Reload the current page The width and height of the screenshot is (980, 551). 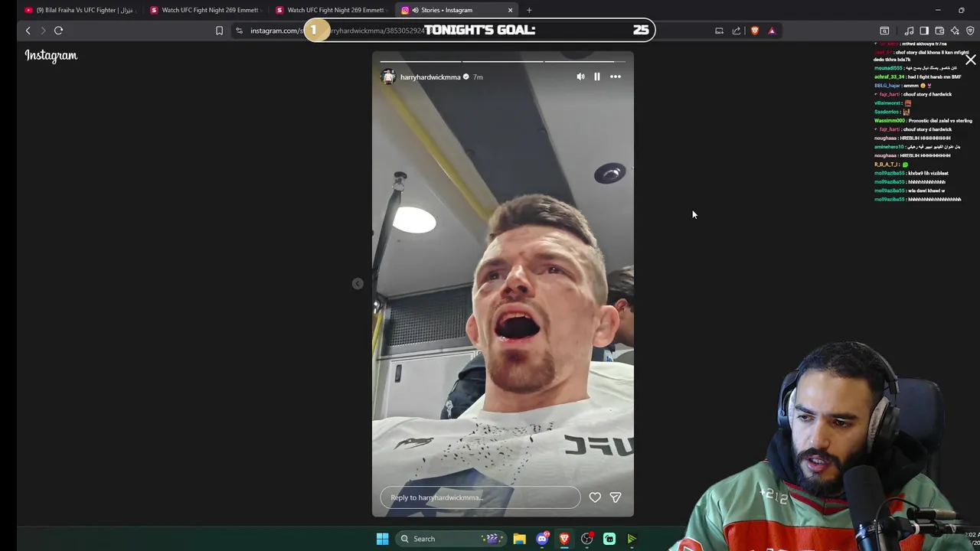click(x=58, y=31)
